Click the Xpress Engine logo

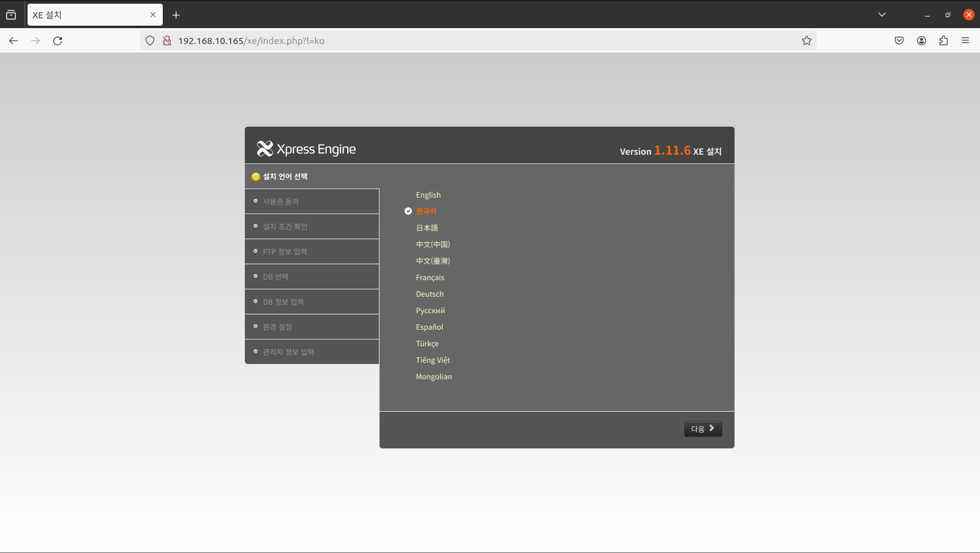point(306,149)
